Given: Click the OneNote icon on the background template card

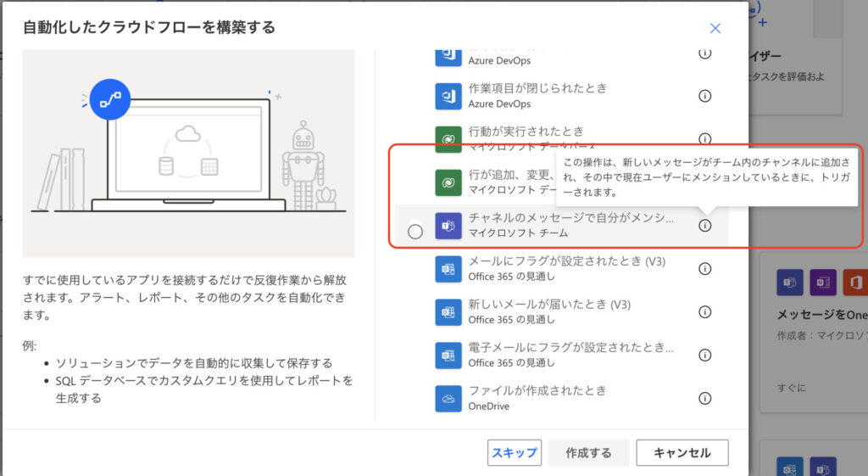Looking at the screenshot, I should [823, 283].
